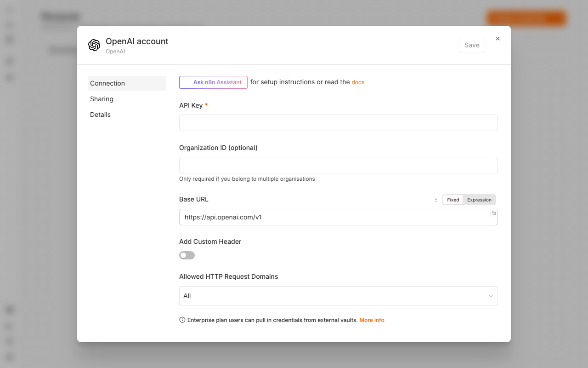Click the Save button
588x368 pixels.
[472, 45]
